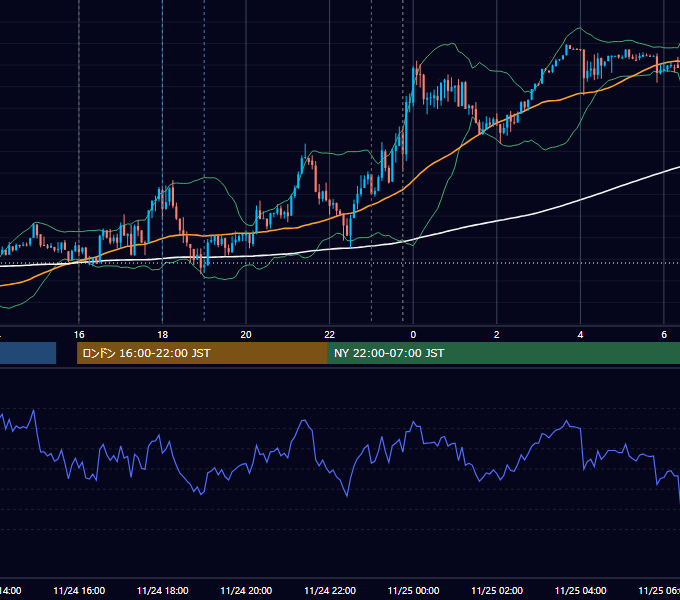680x600 pixels.
Task: Click the 11/25 00:00 date label
Action: (x=413, y=590)
